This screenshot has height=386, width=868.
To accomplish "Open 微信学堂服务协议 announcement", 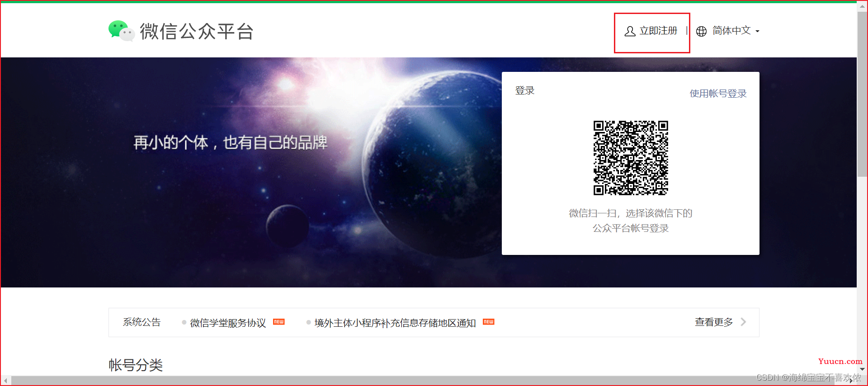I will click(x=228, y=323).
